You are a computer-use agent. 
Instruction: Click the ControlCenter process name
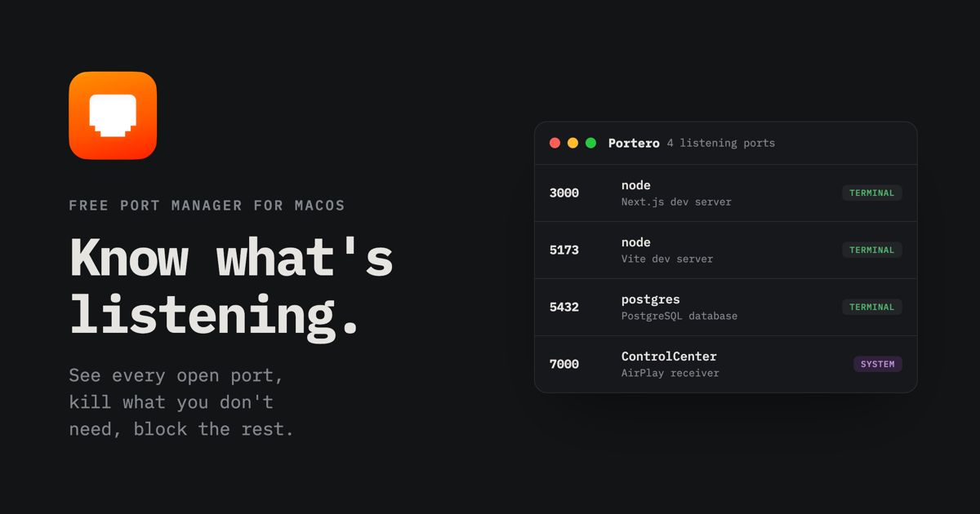click(669, 357)
